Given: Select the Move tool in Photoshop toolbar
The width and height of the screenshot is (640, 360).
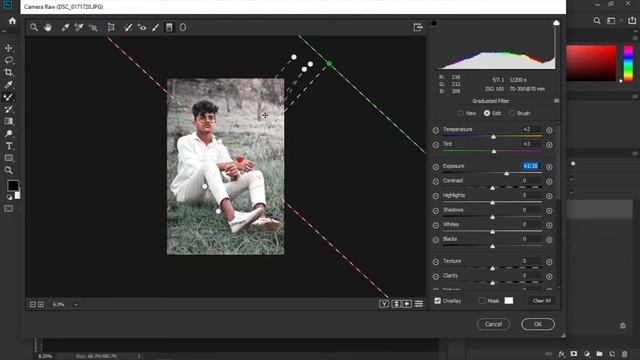Looking at the screenshot, I should click(9, 48).
